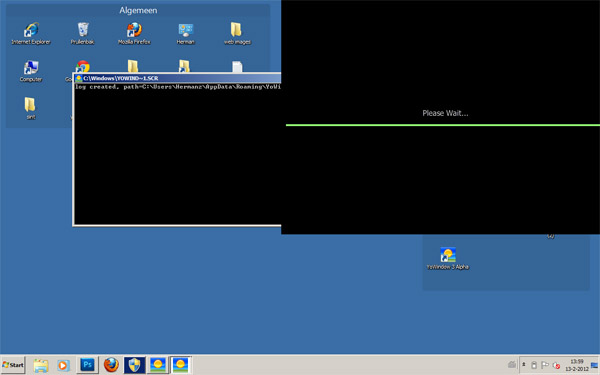Launch the Mozilla Firefox desktop shortcut
Image resolution: width=600 pixels, height=375 pixels.
[x=134, y=34]
